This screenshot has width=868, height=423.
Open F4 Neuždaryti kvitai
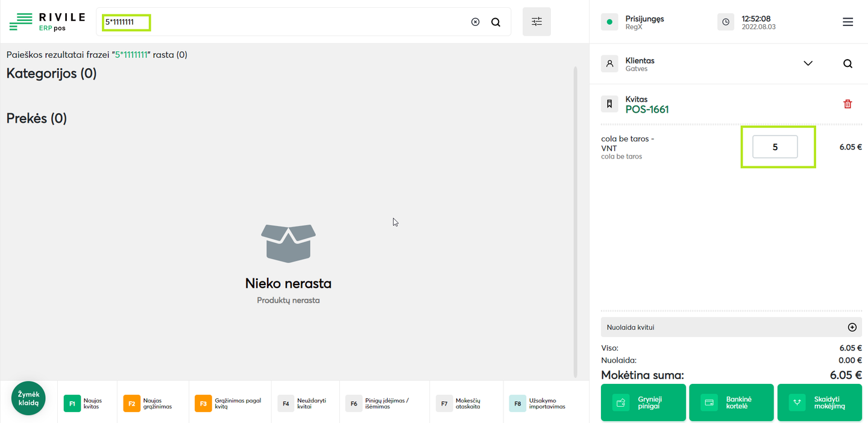[305, 403]
